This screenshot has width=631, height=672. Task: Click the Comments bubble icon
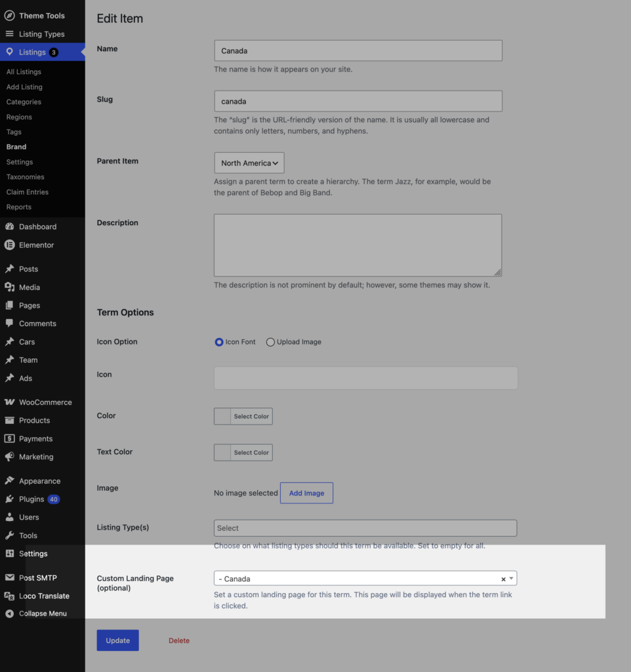9,323
